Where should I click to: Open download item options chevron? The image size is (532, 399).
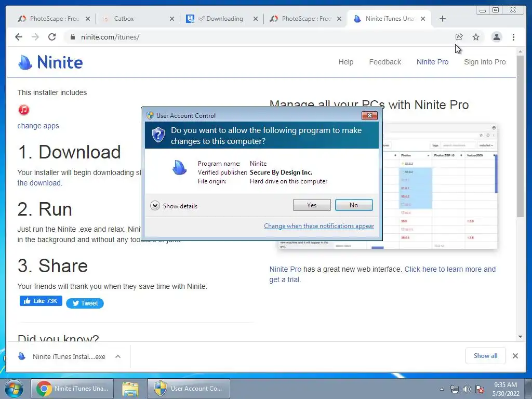click(x=118, y=356)
